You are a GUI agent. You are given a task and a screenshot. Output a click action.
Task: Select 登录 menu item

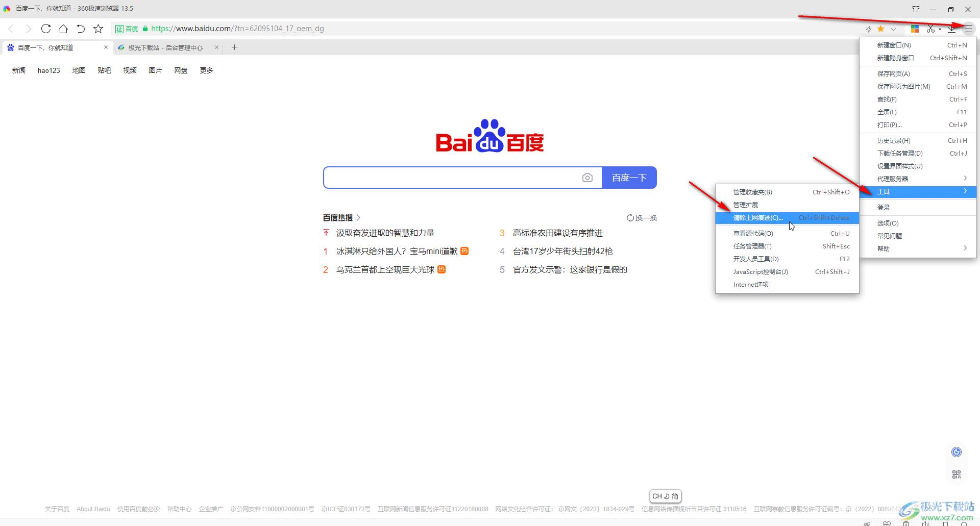(918, 207)
